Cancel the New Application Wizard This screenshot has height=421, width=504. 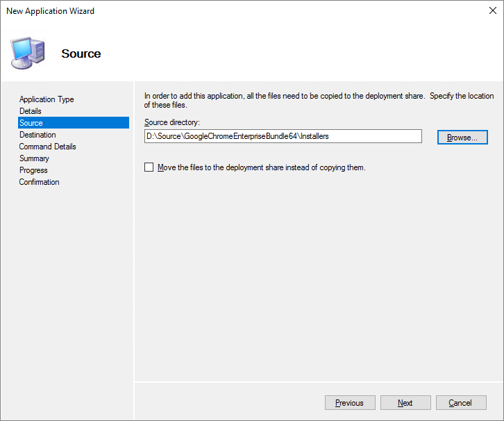[460, 403]
